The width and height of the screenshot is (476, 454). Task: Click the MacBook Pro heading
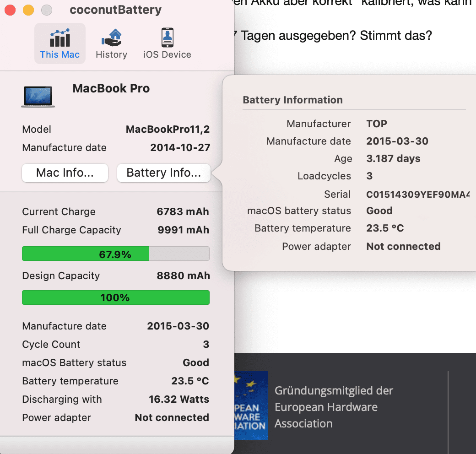click(111, 89)
